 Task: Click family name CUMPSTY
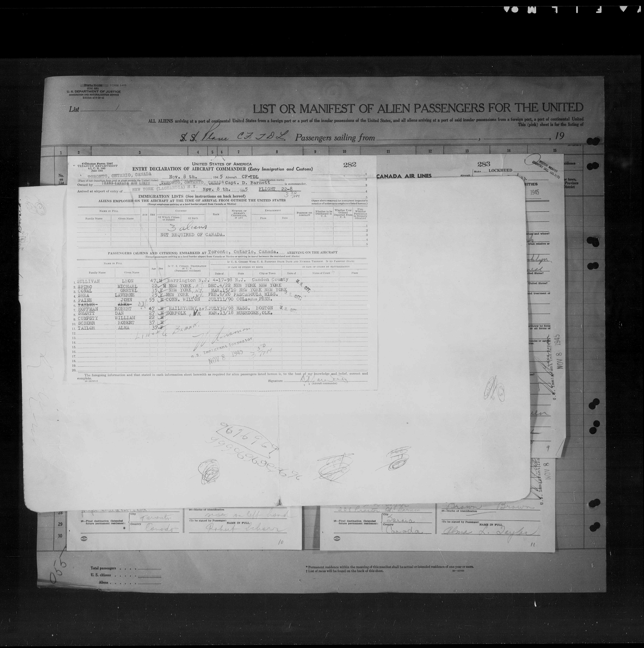(x=88, y=318)
